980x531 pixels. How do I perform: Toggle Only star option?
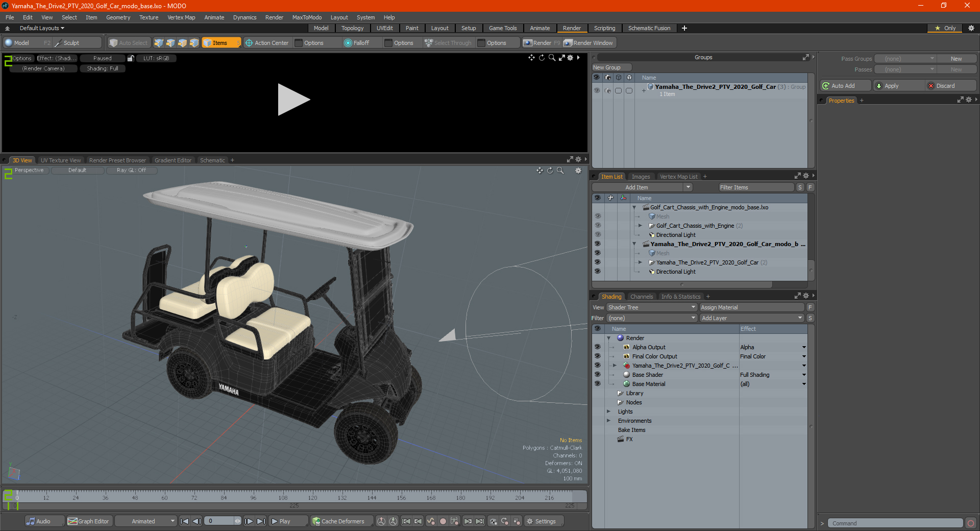(x=945, y=28)
